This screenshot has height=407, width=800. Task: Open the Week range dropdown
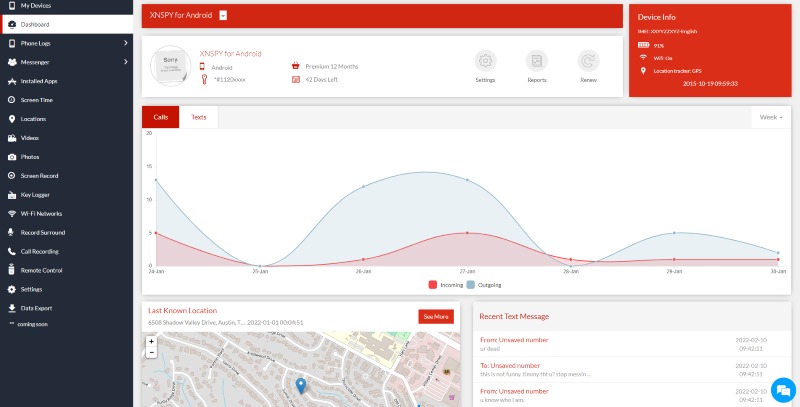tap(770, 117)
